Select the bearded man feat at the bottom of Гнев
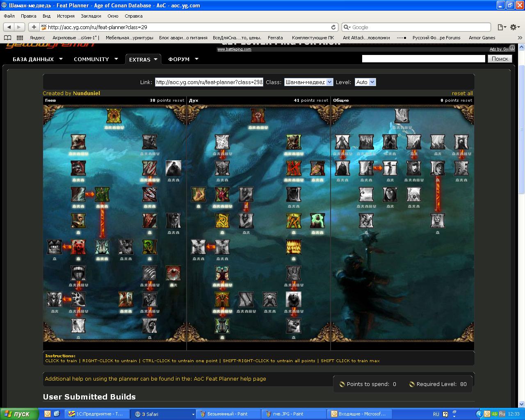Screen dimensions: 525x420 coord(150,326)
